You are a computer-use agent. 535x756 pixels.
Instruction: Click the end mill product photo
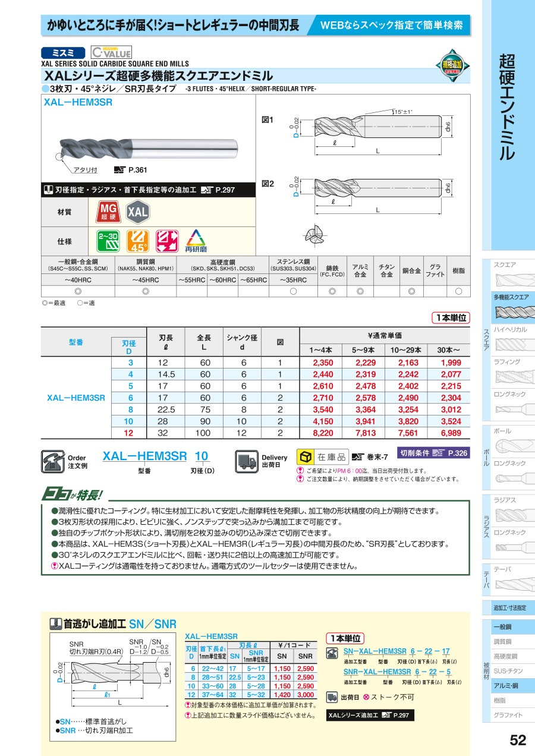(149, 146)
